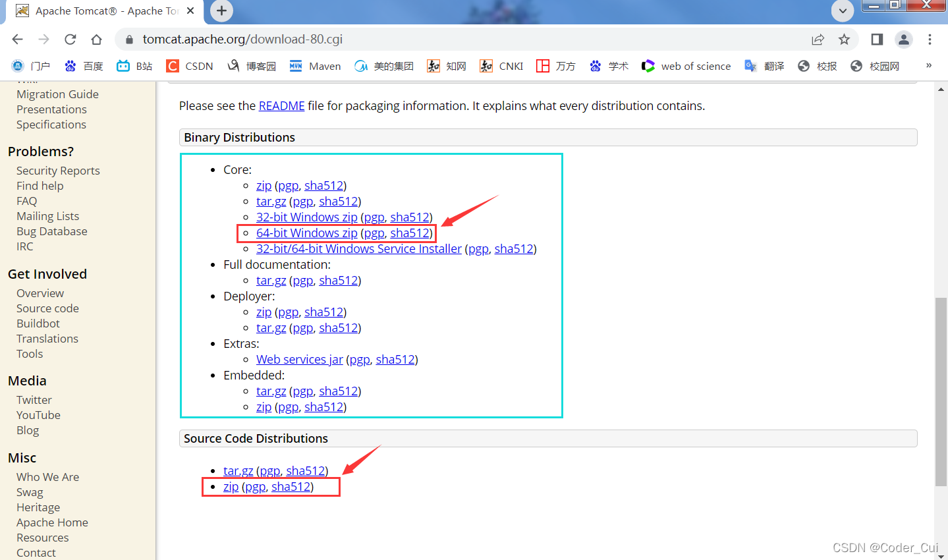Open Migration Guide in sidebar
Screen dimensions: 948x560
pyautogui.click(x=57, y=94)
